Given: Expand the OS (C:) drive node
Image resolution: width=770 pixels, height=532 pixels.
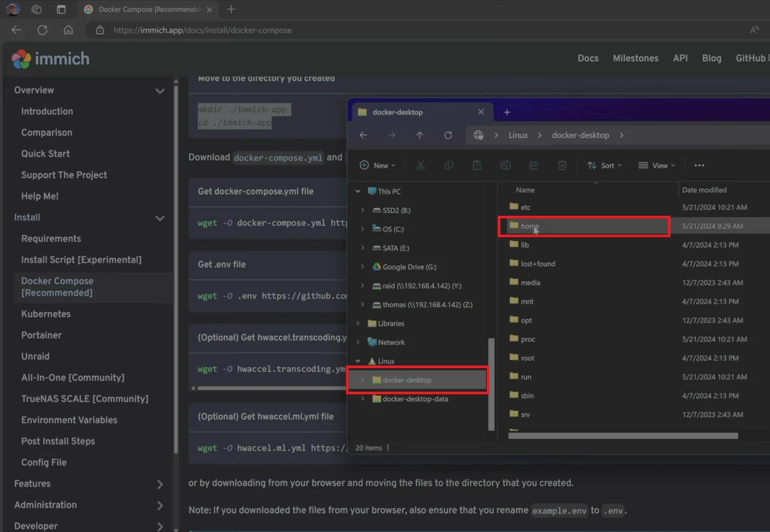Looking at the screenshot, I should point(362,229).
